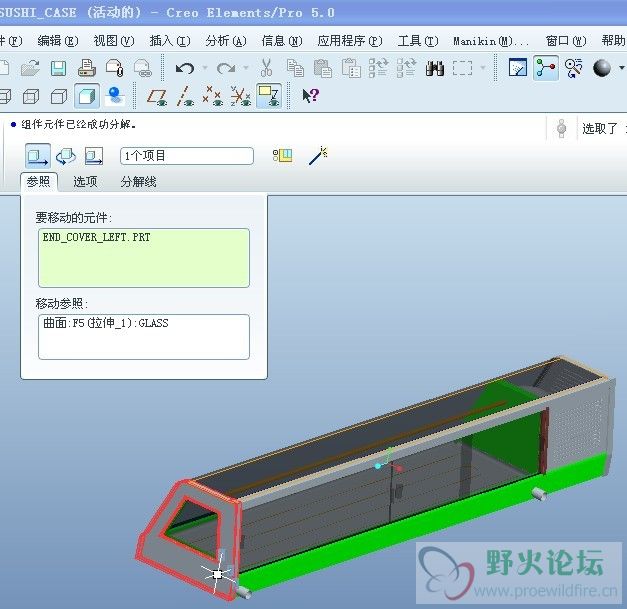The image size is (627, 609).
Task: Open Paste Special icon
Action: (x=351, y=68)
